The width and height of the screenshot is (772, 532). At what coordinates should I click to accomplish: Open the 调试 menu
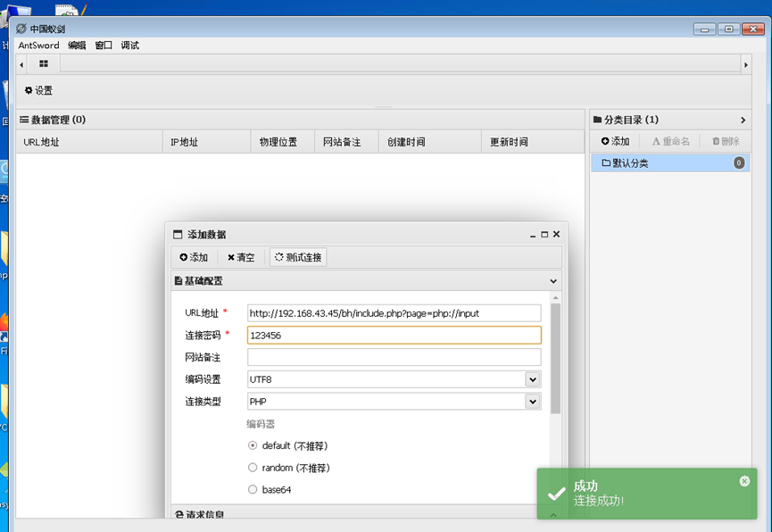click(130, 46)
